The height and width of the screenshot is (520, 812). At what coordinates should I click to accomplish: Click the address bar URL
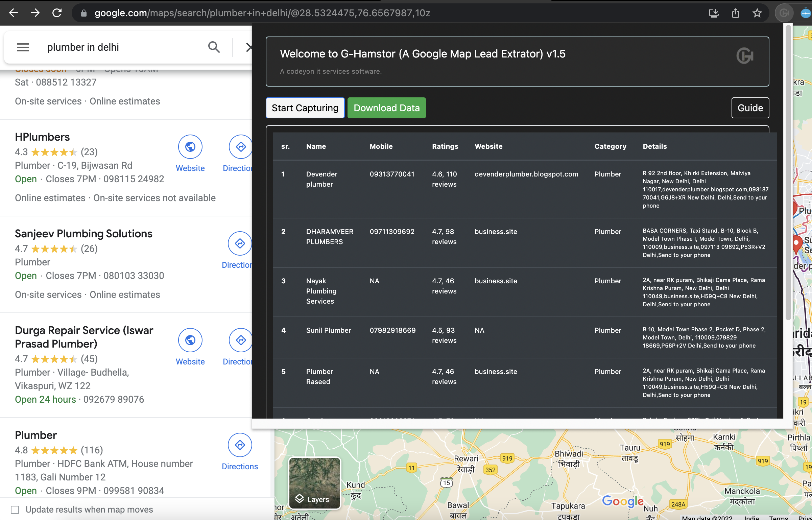262,13
